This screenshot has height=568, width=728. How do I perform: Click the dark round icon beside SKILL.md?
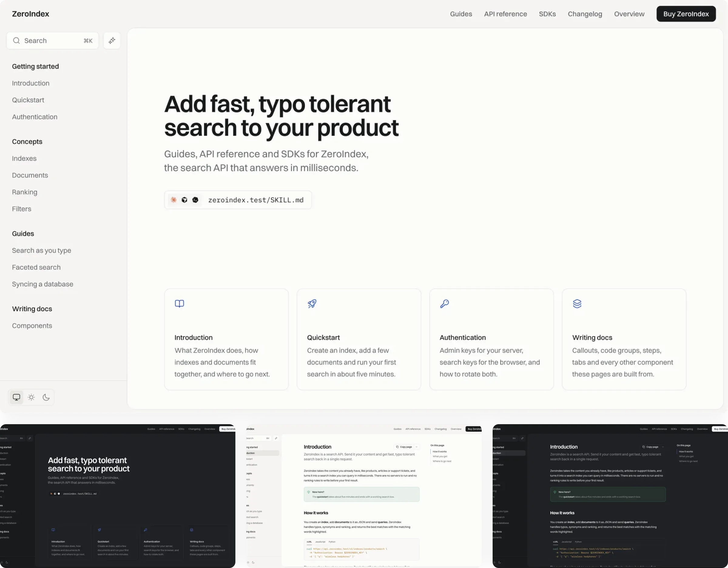pyautogui.click(x=195, y=200)
